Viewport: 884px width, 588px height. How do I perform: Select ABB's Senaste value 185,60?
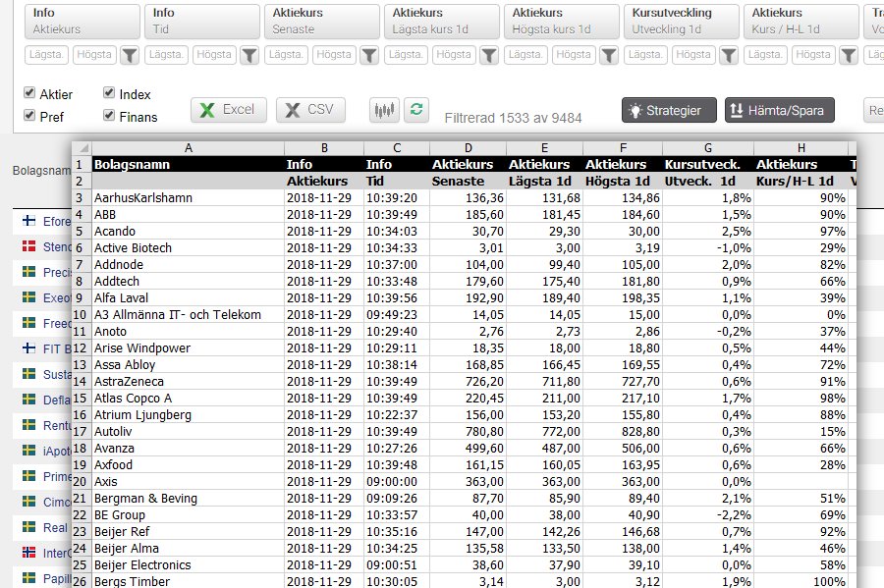(x=469, y=215)
